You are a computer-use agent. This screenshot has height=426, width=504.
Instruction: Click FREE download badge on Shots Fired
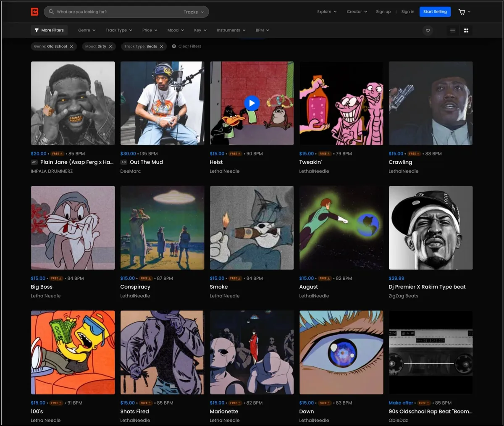tap(145, 403)
